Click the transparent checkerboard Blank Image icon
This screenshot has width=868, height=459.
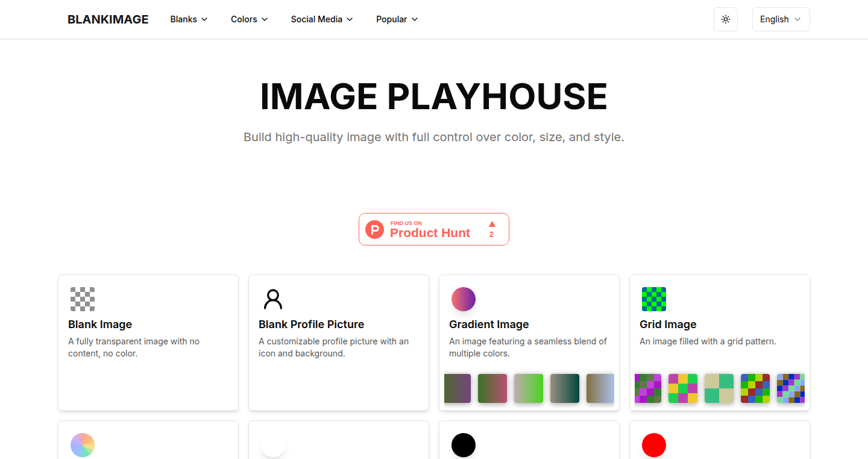pos(83,299)
